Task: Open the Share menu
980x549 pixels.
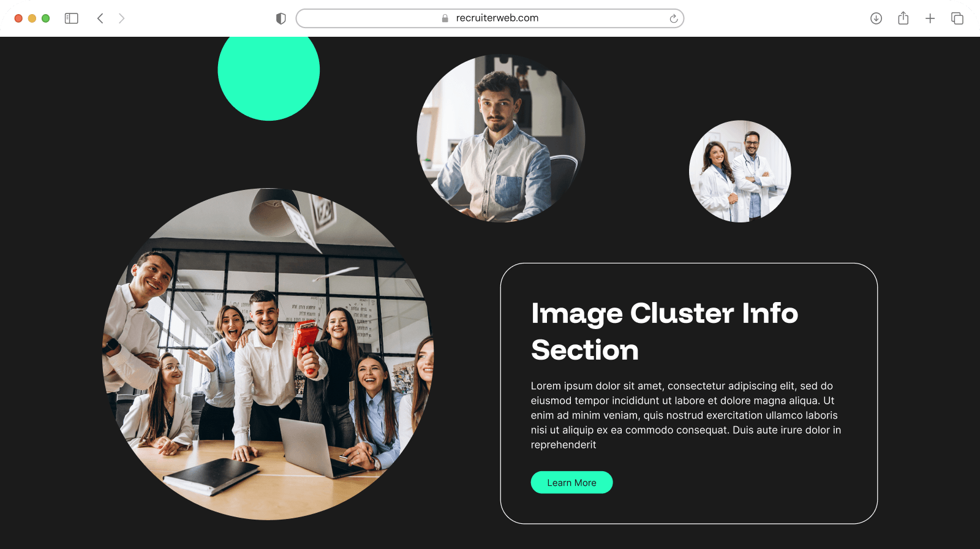Action: (903, 18)
